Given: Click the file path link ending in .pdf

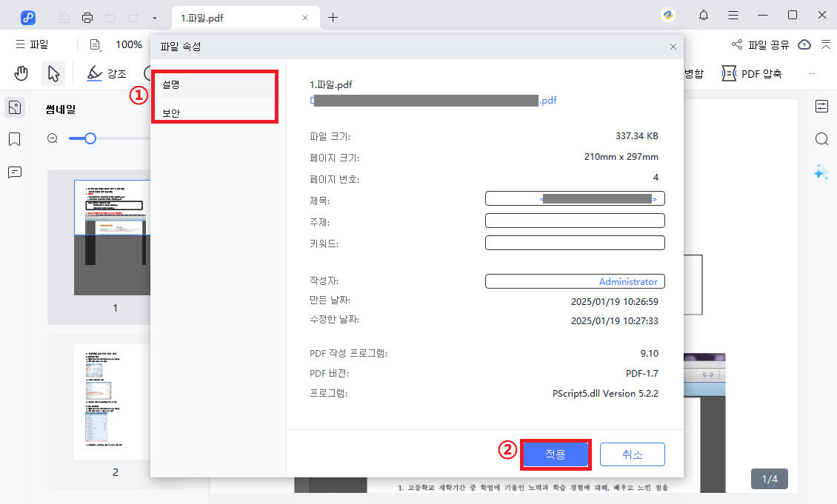Looking at the screenshot, I should pos(433,100).
